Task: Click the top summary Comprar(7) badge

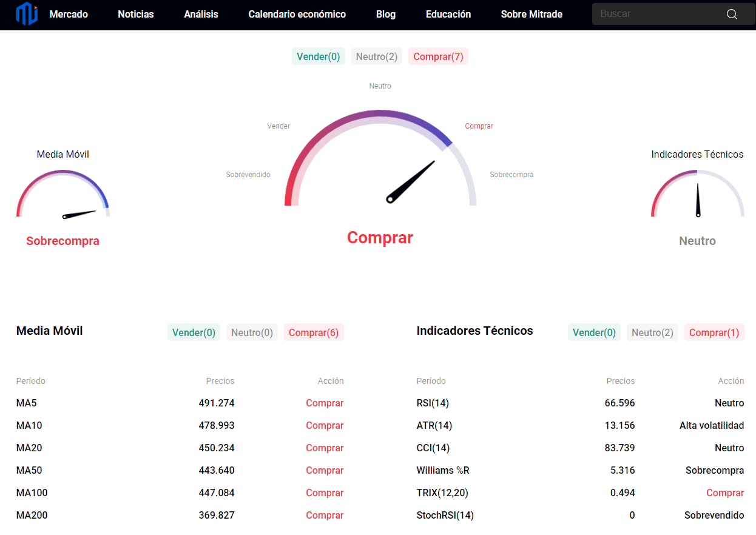Action: click(x=438, y=56)
